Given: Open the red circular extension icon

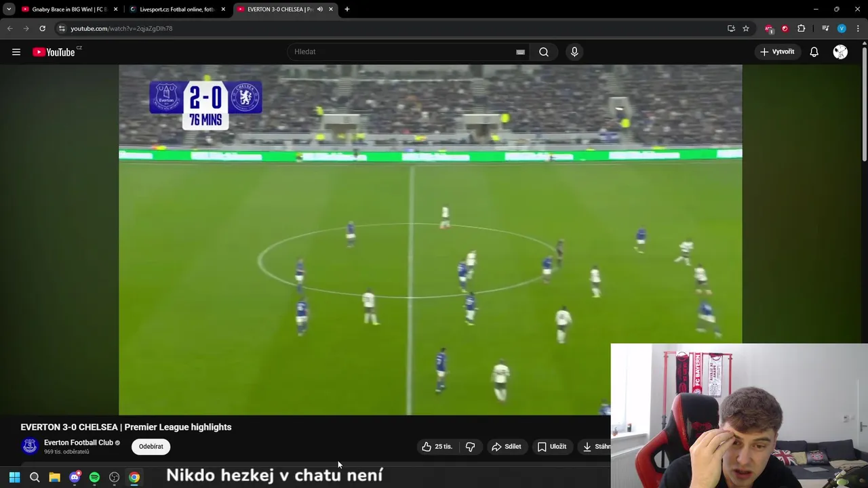Looking at the screenshot, I should pyautogui.click(x=785, y=28).
